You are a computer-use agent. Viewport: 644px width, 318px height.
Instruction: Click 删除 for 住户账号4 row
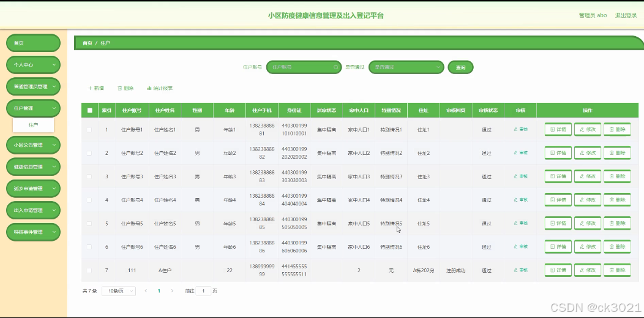click(617, 200)
